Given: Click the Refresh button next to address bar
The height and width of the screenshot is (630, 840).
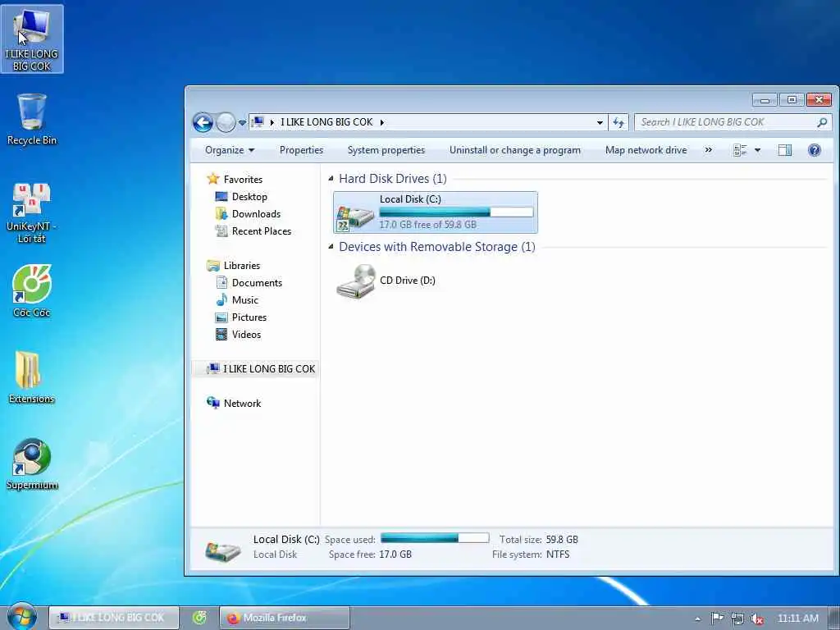Looking at the screenshot, I should 619,123.
